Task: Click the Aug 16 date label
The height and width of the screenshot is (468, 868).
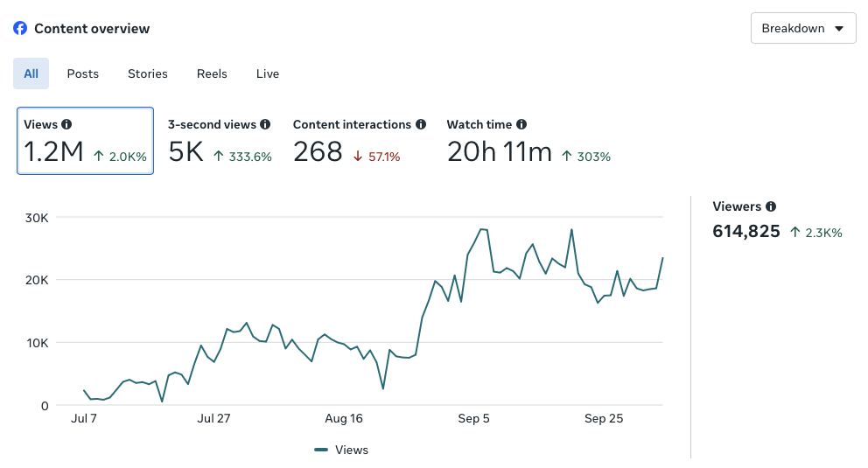Action: click(x=344, y=418)
